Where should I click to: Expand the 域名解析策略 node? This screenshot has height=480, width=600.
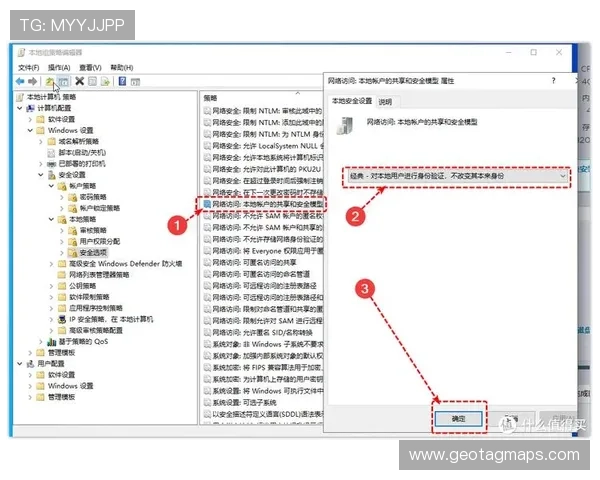(41, 142)
